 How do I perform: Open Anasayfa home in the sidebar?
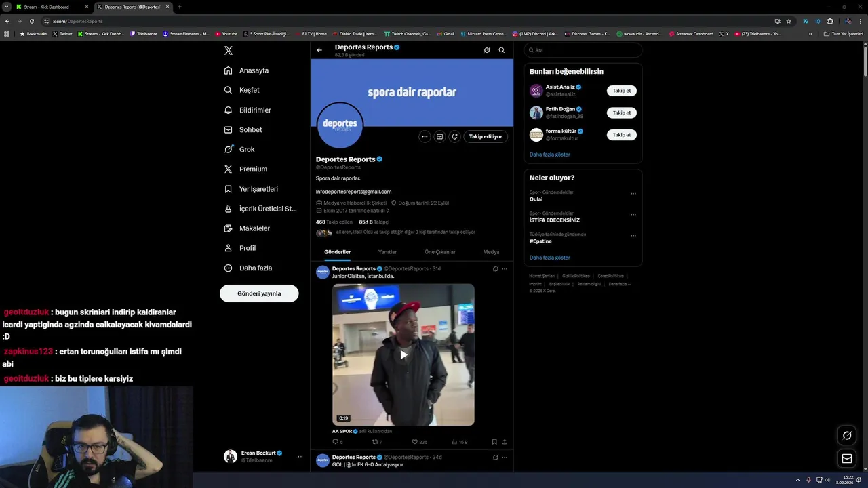point(247,70)
